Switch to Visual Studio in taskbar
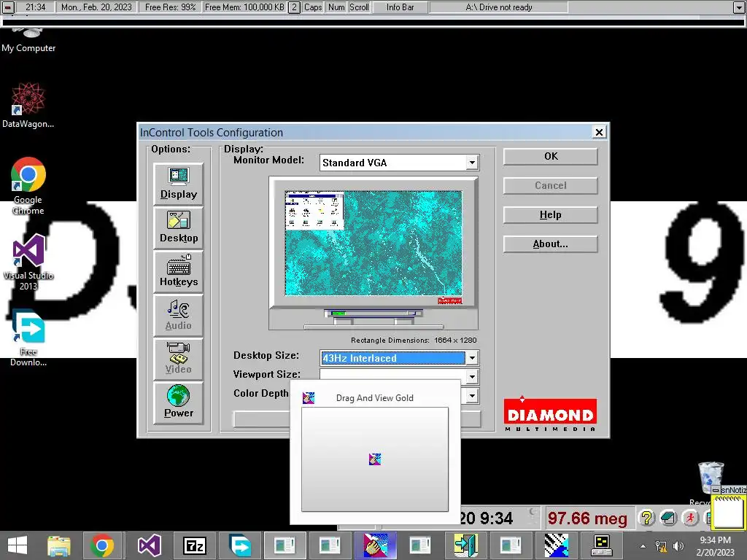 tap(149, 545)
